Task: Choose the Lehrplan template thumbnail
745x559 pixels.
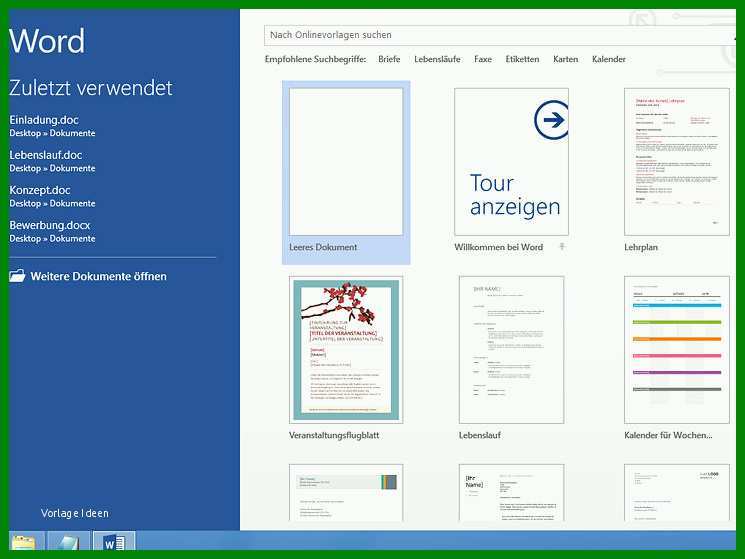Action: 677,162
